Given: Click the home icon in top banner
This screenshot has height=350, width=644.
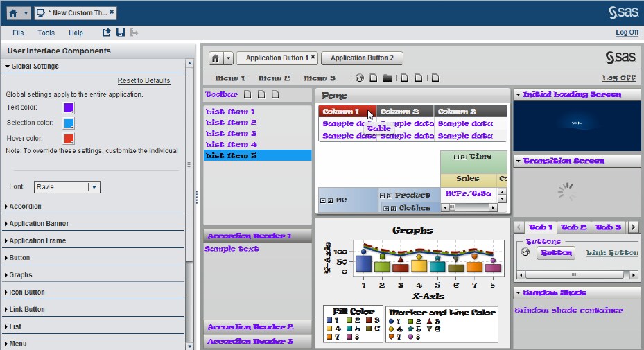Looking at the screenshot, I should click(x=12, y=13).
